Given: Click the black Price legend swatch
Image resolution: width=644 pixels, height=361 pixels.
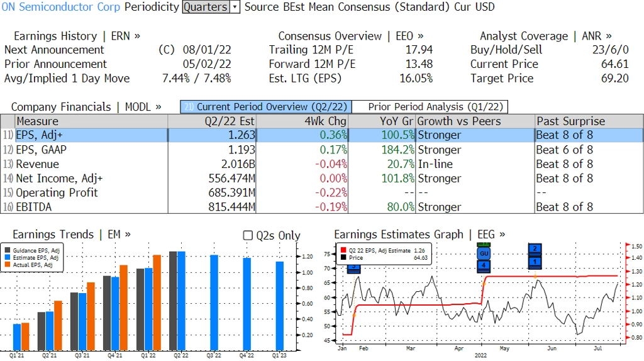Looking at the screenshot, I should pos(343,257).
